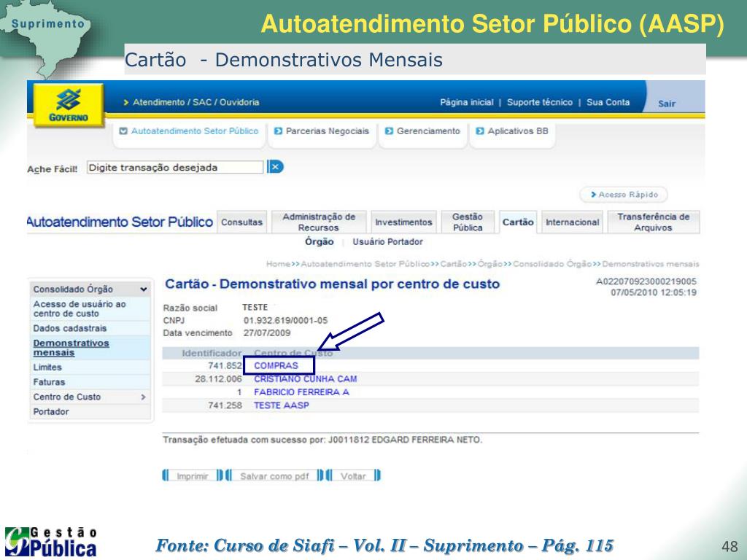
Task: Click identifier 741.852 in the table
Action: (x=225, y=366)
